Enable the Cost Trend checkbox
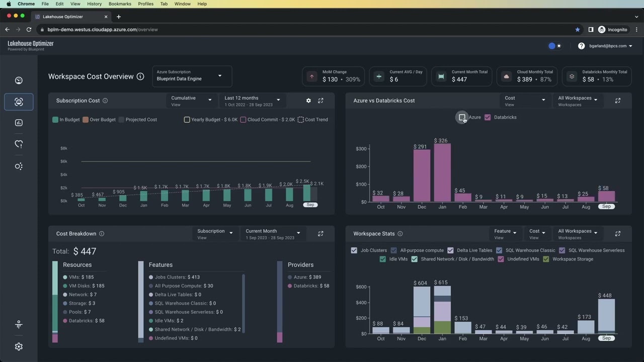The height and width of the screenshot is (362, 644). [300, 120]
